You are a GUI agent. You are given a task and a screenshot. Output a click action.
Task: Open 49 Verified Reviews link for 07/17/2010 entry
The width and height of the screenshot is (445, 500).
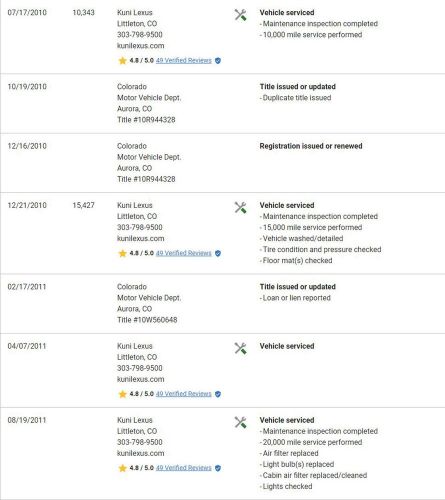coord(184,60)
